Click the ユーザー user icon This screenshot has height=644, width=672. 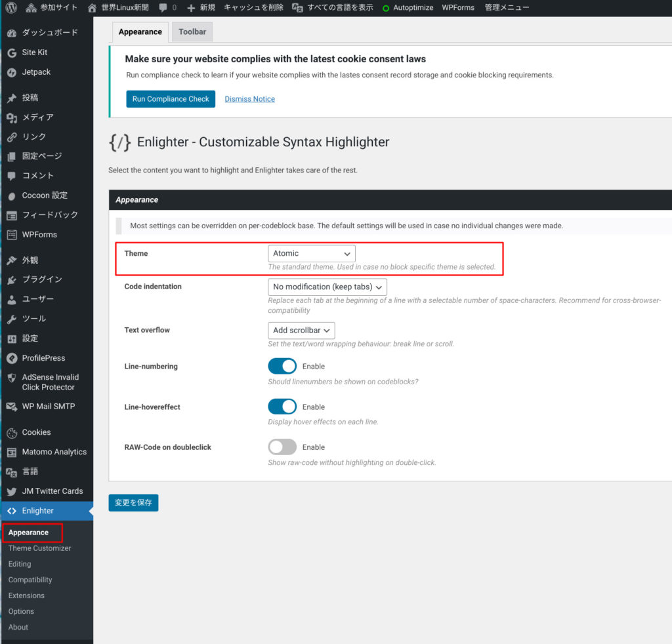point(12,299)
